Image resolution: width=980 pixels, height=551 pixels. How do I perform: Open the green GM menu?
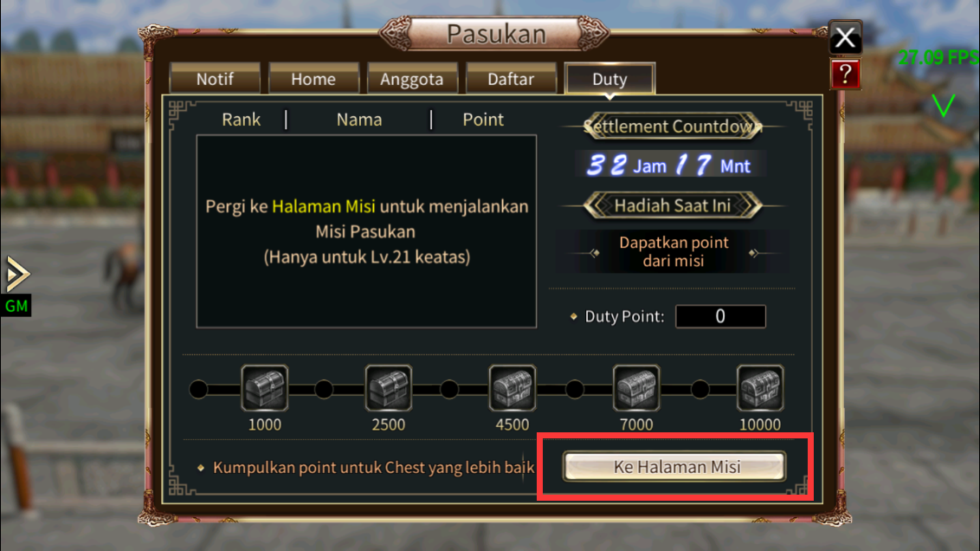coord(16,307)
